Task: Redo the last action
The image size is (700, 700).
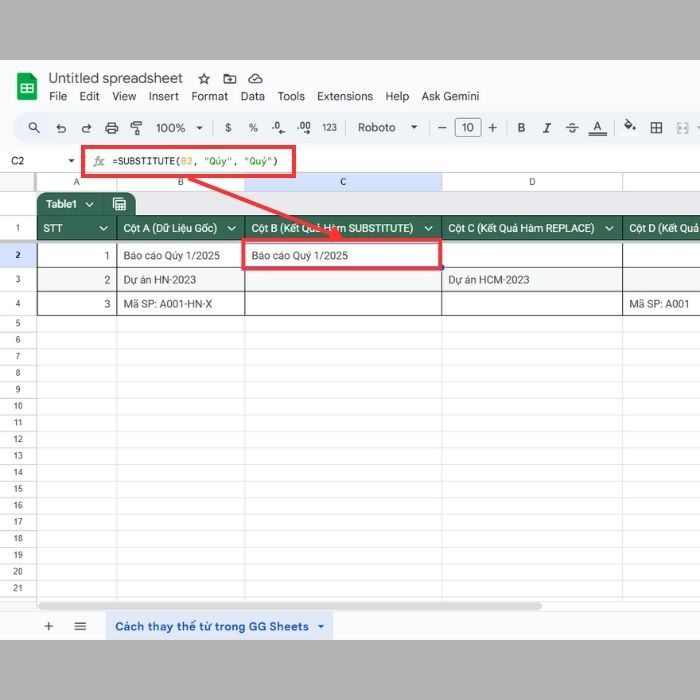Action: point(86,128)
